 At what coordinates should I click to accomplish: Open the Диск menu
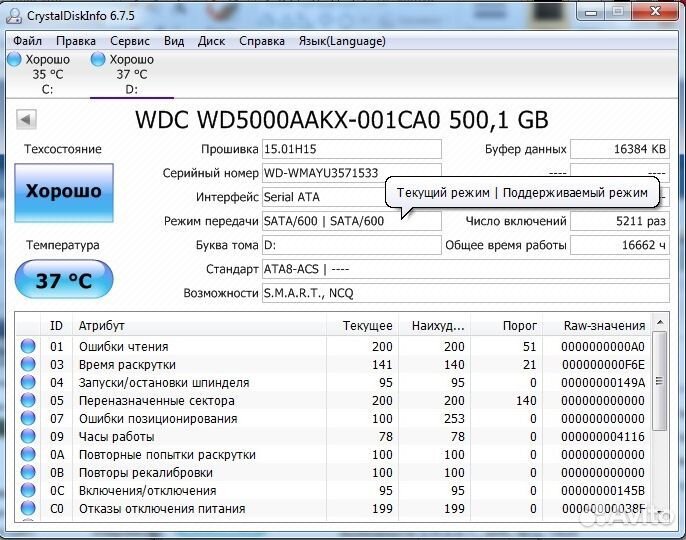tap(211, 41)
